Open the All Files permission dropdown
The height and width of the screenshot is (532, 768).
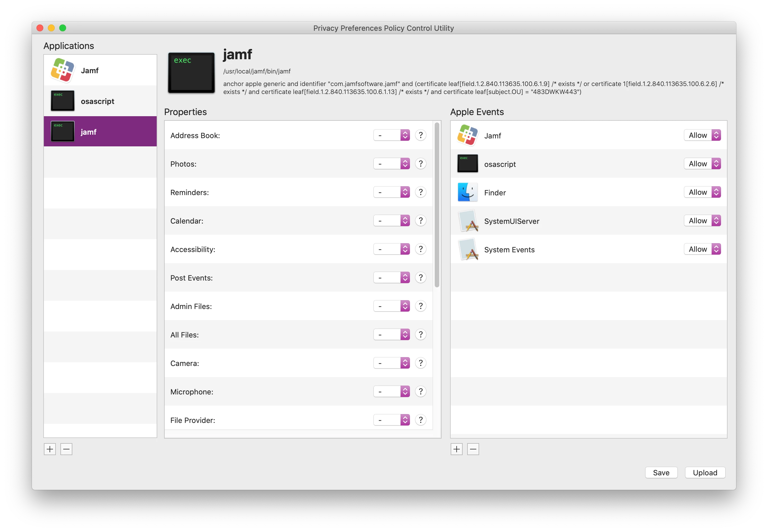click(x=391, y=334)
